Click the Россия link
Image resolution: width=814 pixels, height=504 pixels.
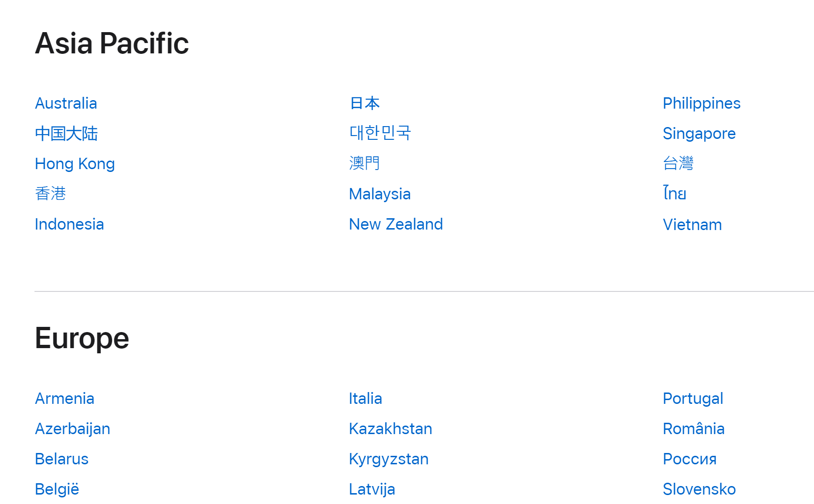click(690, 459)
